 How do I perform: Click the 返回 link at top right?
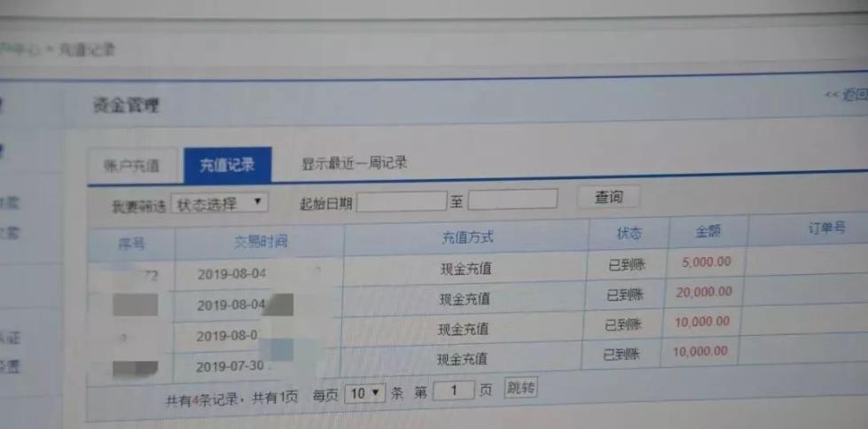pos(847,95)
